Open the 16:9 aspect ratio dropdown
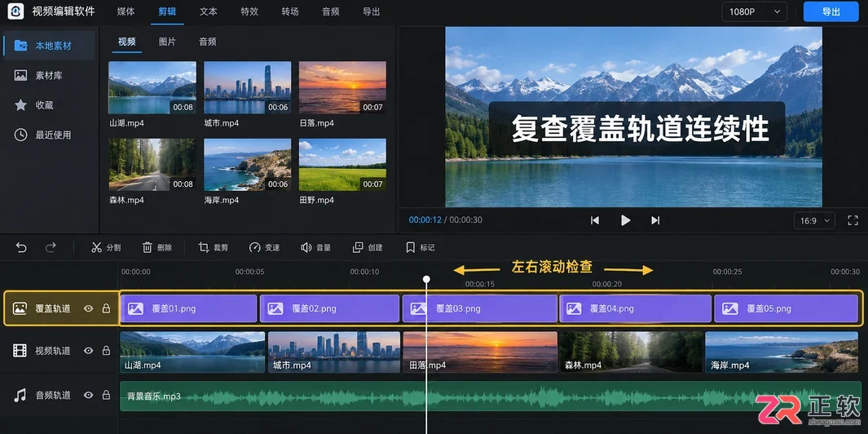 click(814, 220)
